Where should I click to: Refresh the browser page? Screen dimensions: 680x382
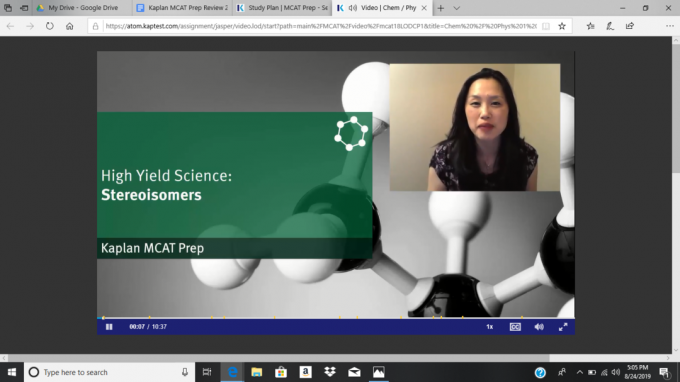pos(50,26)
